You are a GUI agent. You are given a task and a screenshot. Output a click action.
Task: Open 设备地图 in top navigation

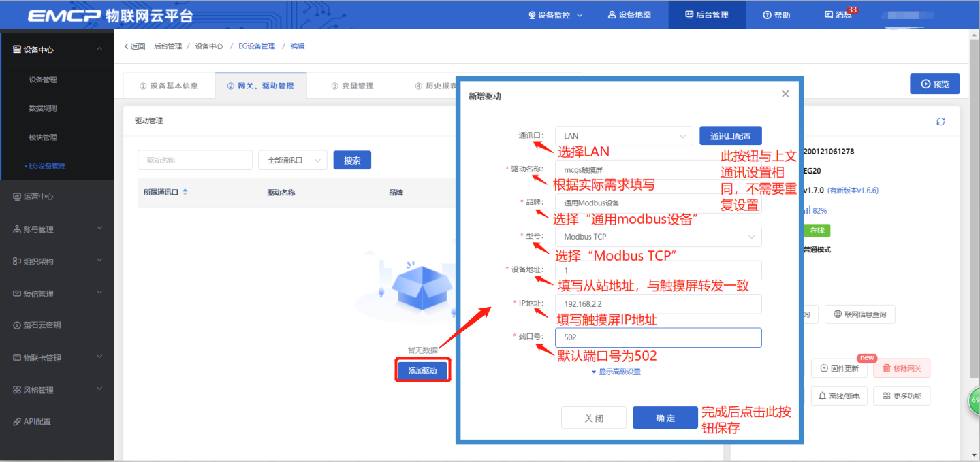(x=629, y=14)
